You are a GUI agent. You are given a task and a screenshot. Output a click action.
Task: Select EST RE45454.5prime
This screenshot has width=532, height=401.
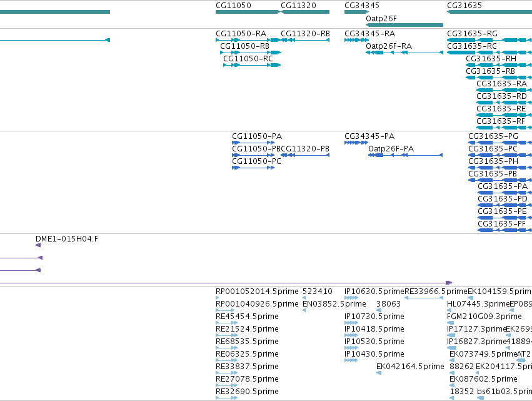[x=227, y=323]
